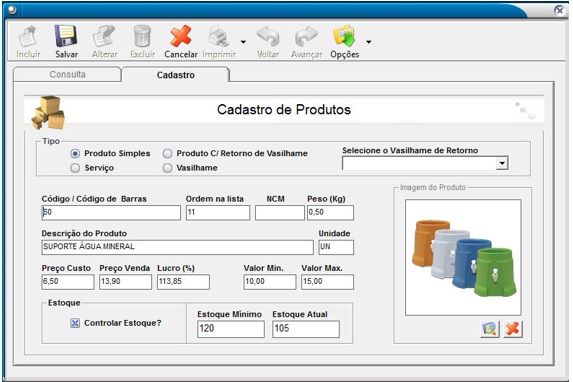573x382 pixels.
Task: Click the Descrição do Produto field
Action: [x=177, y=247]
